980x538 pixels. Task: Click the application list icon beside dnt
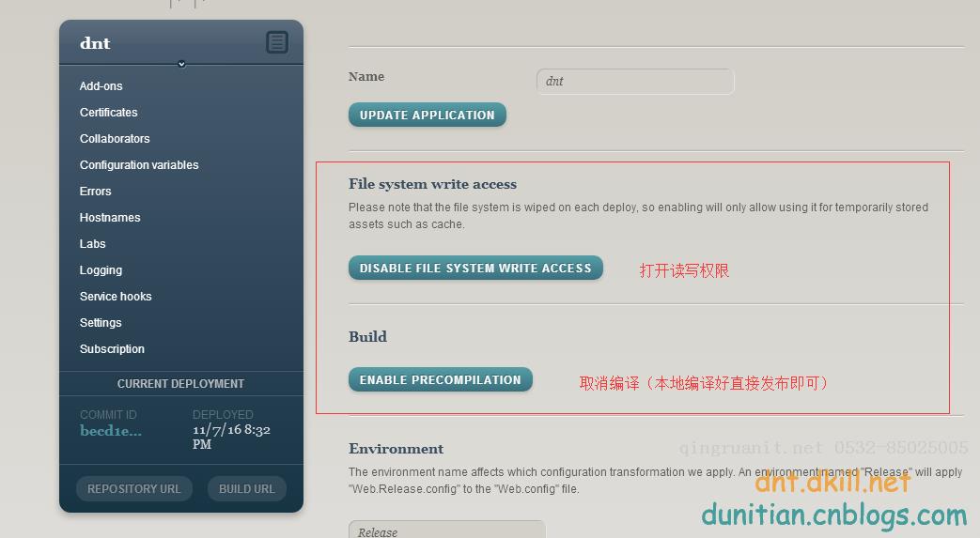pyautogui.click(x=276, y=42)
